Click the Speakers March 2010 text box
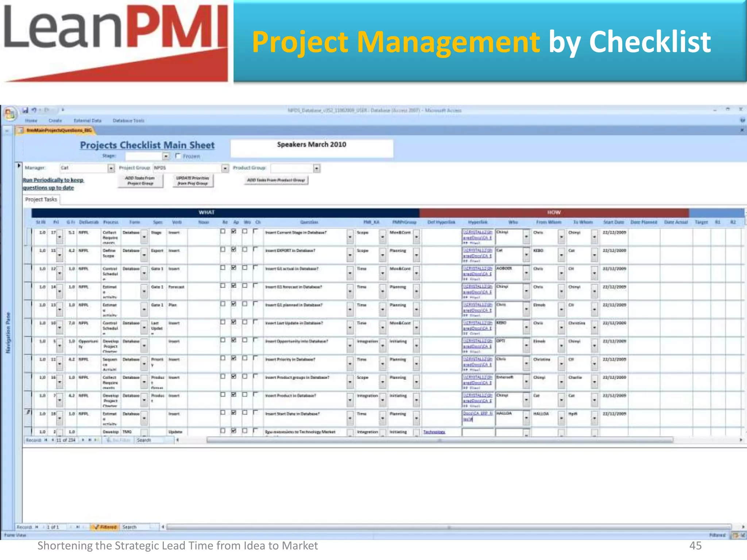Screen dimensions: 747x560 312,148
